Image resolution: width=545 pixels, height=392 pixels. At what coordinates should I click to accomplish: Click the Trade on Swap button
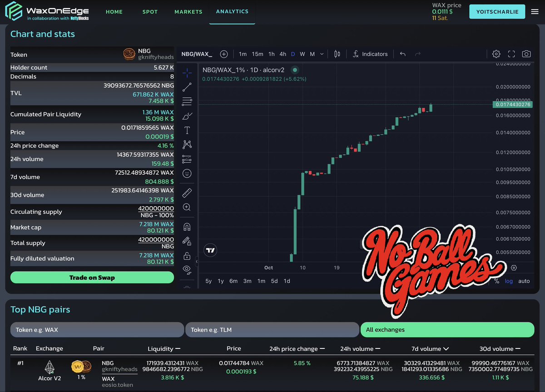[92, 278]
